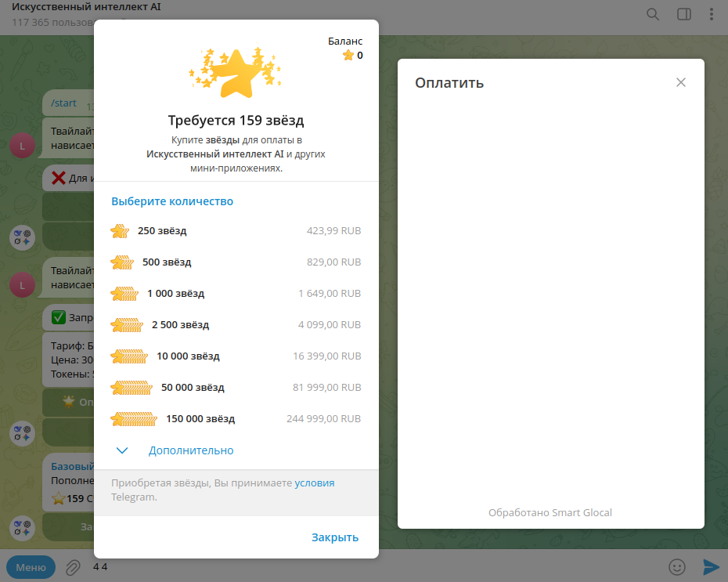This screenshot has height=582, width=728.
Task: Click the 1 000 звёзд star stack icon
Action: pos(124,294)
